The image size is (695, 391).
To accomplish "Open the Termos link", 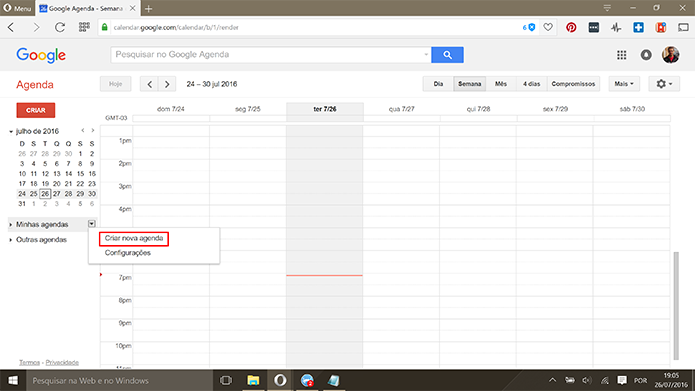I will click(29, 363).
